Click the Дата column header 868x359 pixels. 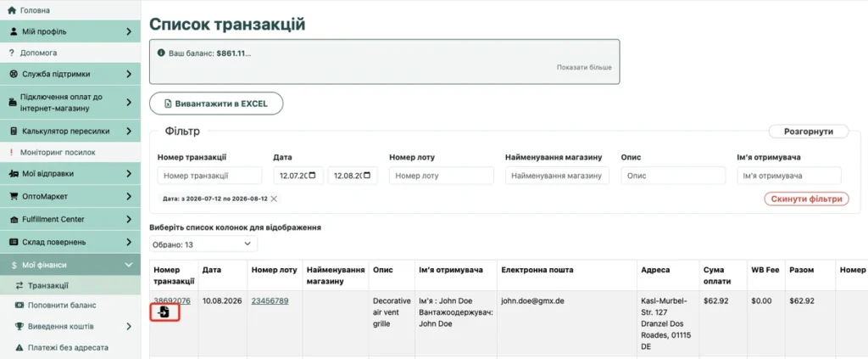[223, 275]
